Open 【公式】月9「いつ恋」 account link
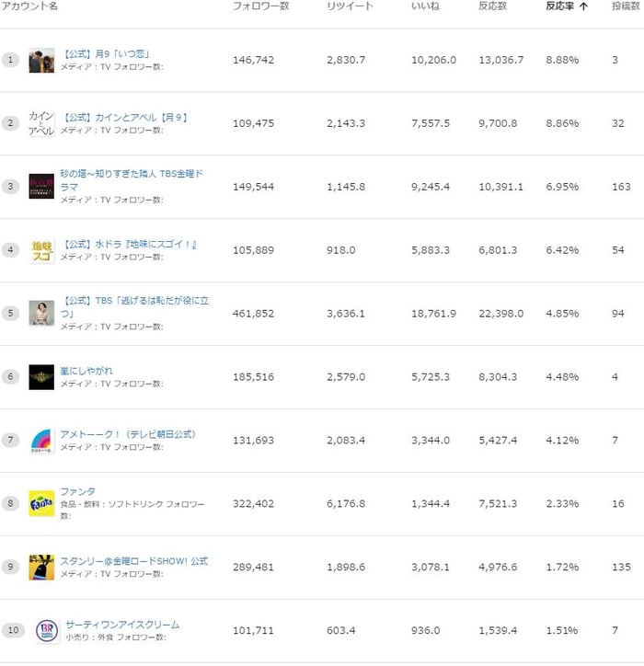Image resolution: width=644 pixels, height=666 pixels. click(x=105, y=54)
